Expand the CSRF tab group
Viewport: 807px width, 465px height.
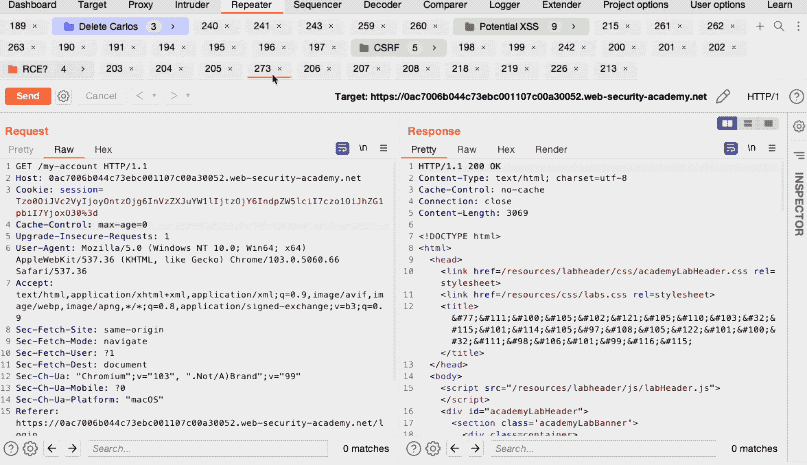(x=434, y=48)
